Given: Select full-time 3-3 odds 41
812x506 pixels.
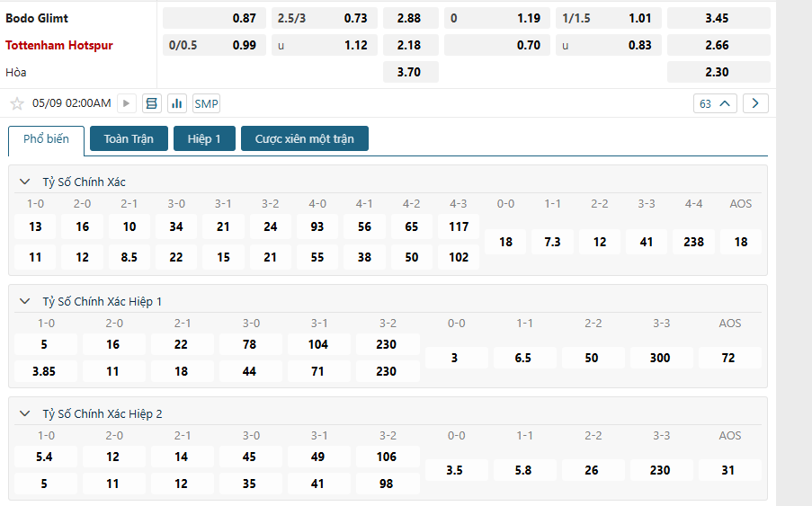Looking at the screenshot, I should [647, 242].
